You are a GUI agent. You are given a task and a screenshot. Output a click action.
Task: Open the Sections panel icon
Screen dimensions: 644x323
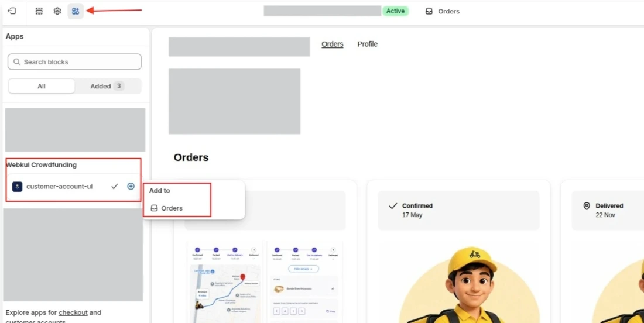(39, 11)
